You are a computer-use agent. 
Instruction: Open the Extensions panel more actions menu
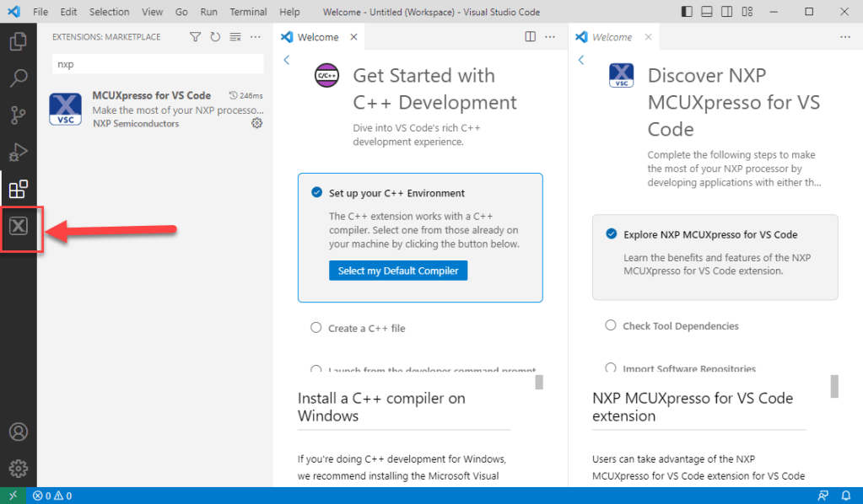click(x=256, y=37)
